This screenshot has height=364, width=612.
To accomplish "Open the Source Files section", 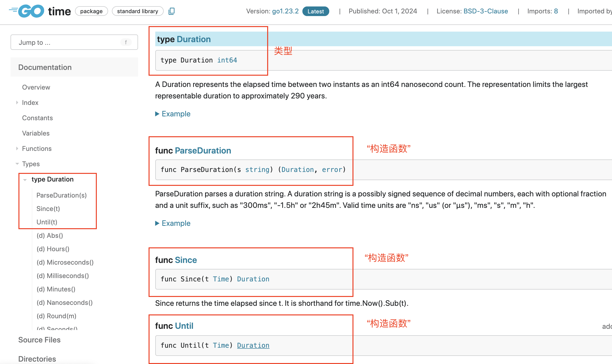I will coord(39,340).
